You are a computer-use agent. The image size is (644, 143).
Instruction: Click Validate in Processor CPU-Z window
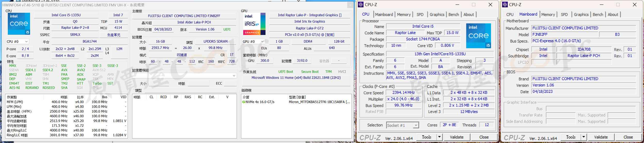point(457,137)
